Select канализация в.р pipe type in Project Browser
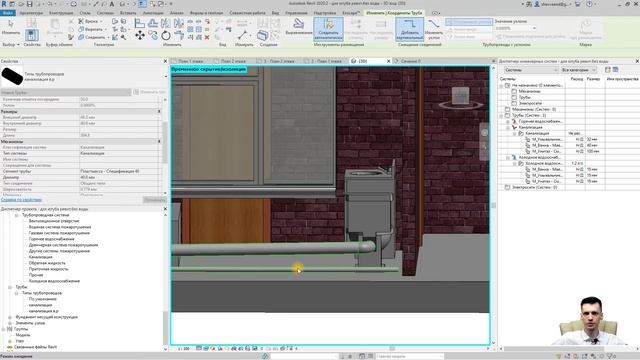Screen dimensions: 640x360 point(44,311)
